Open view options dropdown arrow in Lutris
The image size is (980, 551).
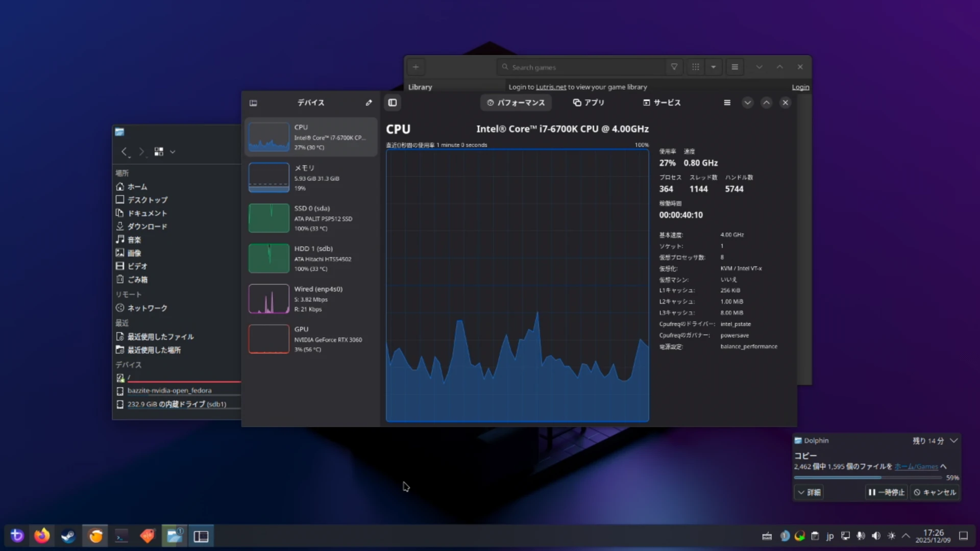coord(713,67)
